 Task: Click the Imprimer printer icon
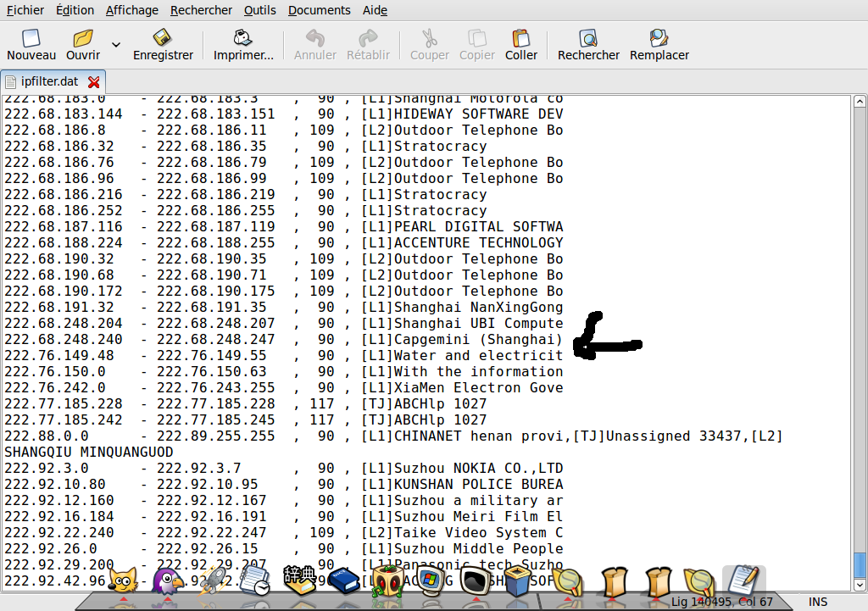point(243,38)
